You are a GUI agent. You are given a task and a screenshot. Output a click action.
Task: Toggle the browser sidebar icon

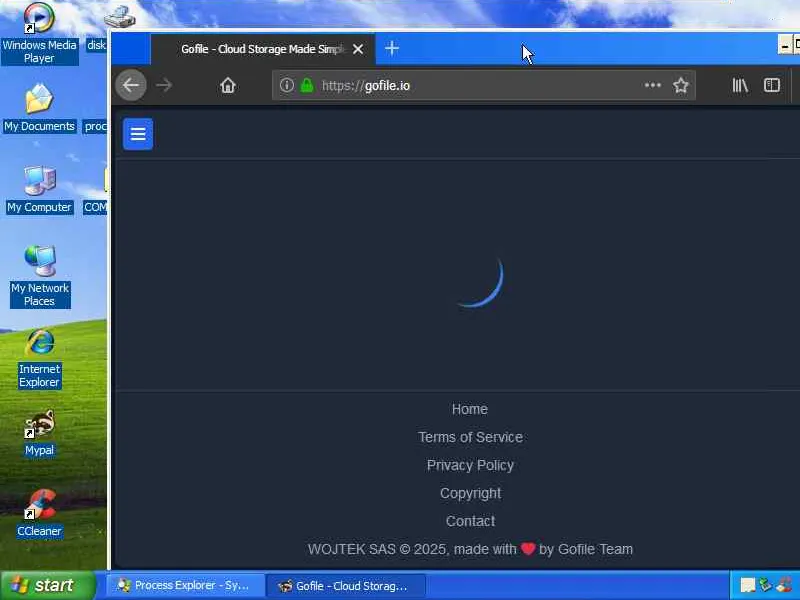[x=771, y=85]
